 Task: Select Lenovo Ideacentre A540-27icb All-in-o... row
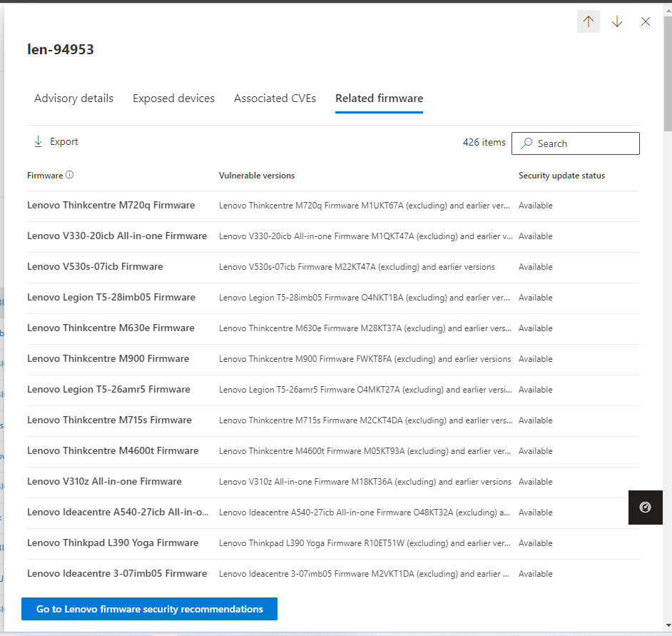[x=333, y=513]
